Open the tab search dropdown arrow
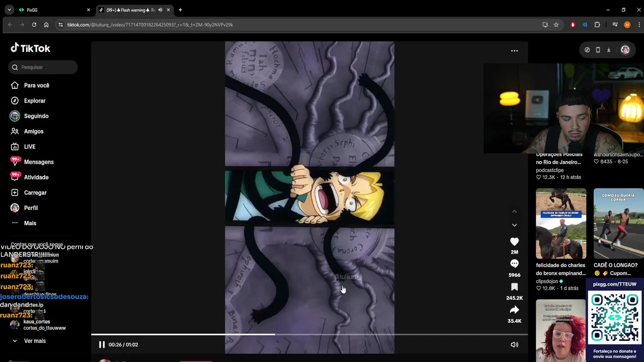The height and width of the screenshot is (362, 644). tap(9, 10)
